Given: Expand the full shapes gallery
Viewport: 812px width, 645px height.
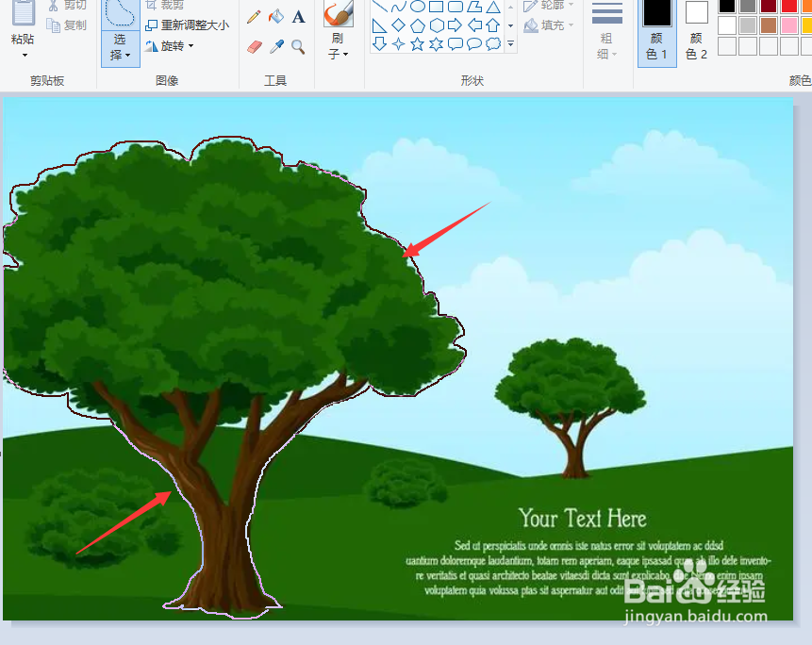Looking at the screenshot, I should click(510, 44).
